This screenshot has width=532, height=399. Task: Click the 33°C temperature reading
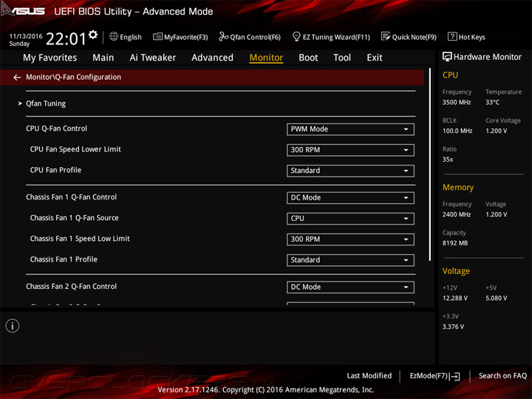pos(492,102)
